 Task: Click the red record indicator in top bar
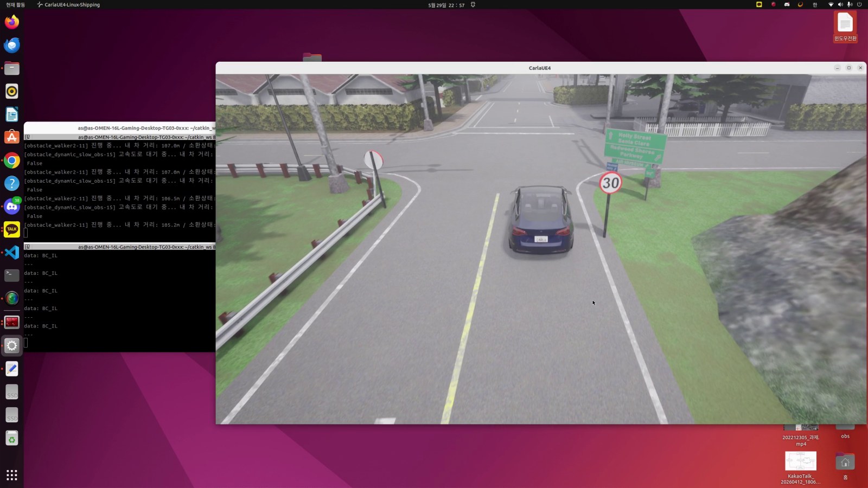(x=774, y=4)
